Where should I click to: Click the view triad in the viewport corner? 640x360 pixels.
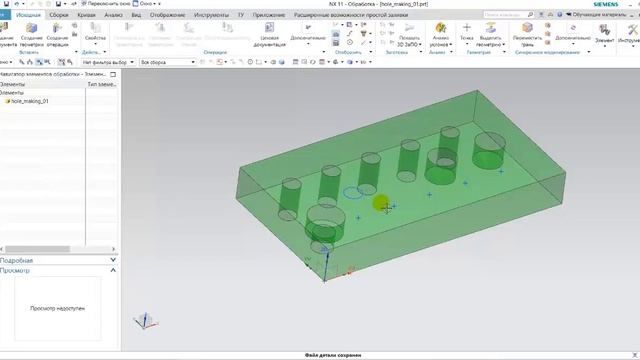click(x=145, y=321)
